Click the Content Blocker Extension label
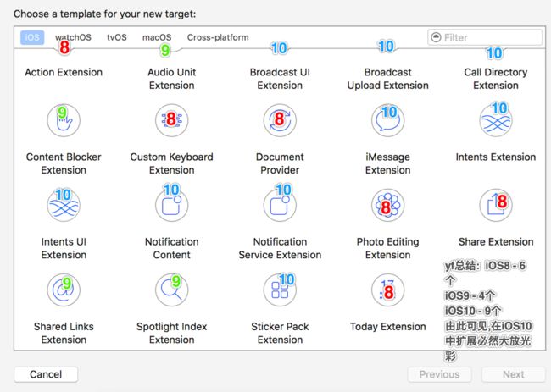 point(64,163)
